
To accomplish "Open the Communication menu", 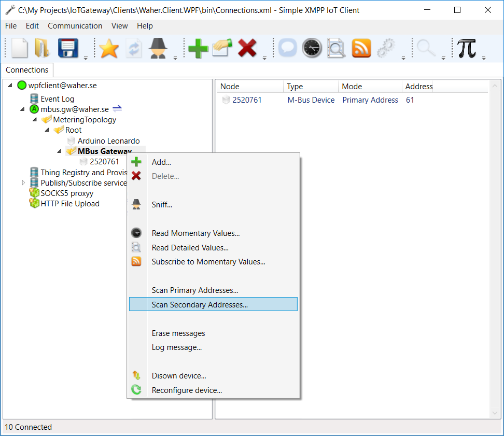I will click(x=75, y=26).
